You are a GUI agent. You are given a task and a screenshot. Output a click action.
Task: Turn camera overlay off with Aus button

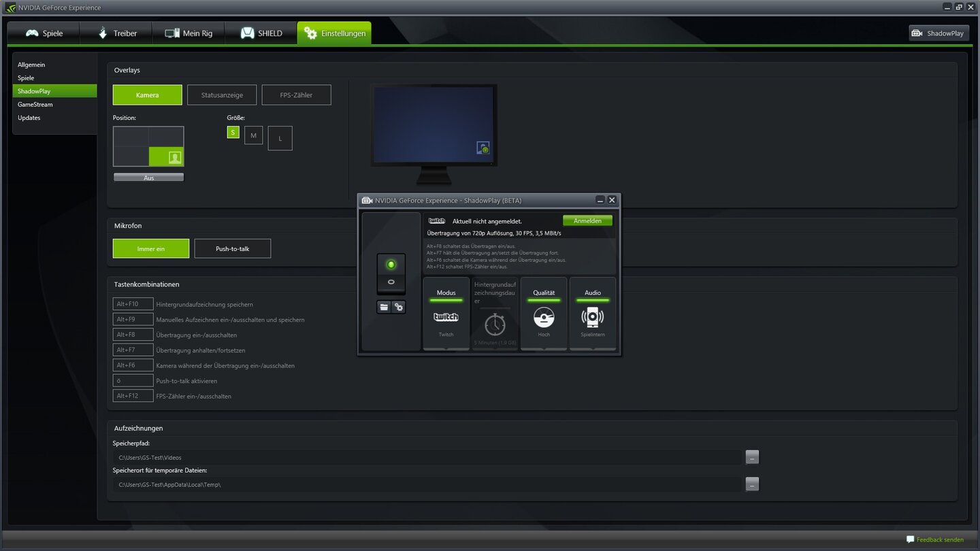pos(148,178)
